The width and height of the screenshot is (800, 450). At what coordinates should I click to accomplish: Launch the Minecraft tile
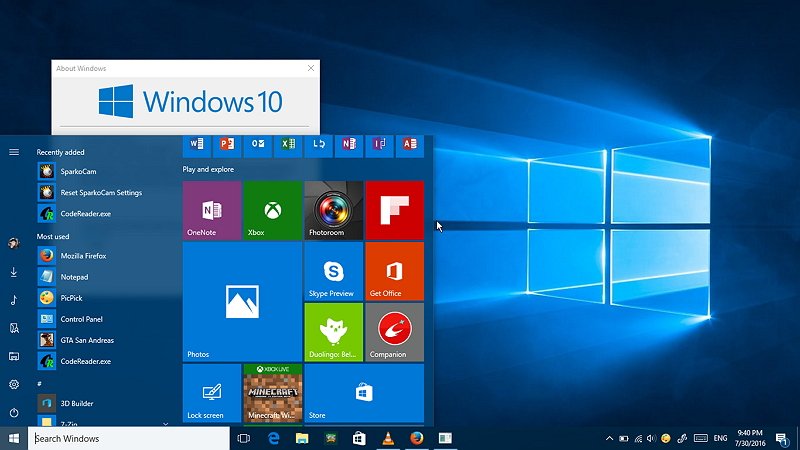pyautogui.click(x=273, y=393)
